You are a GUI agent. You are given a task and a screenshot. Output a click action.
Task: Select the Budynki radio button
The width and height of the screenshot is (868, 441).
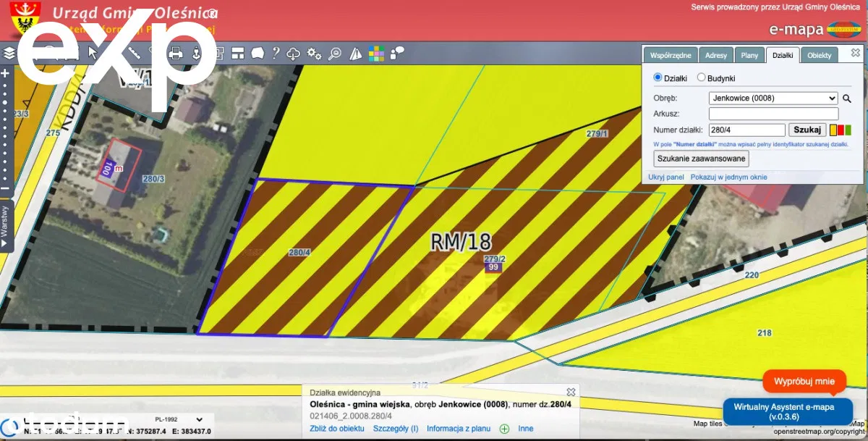[x=701, y=77]
